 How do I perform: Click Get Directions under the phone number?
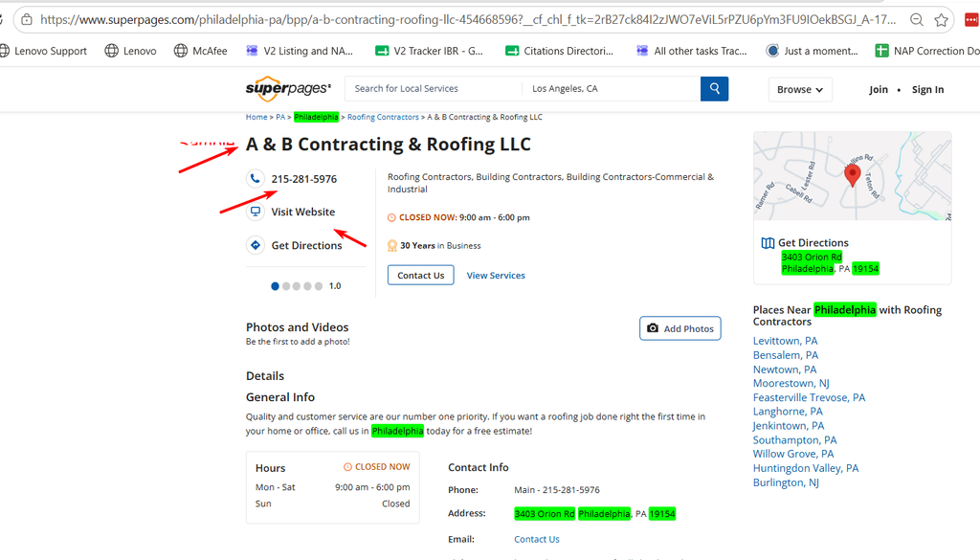pyautogui.click(x=307, y=246)
